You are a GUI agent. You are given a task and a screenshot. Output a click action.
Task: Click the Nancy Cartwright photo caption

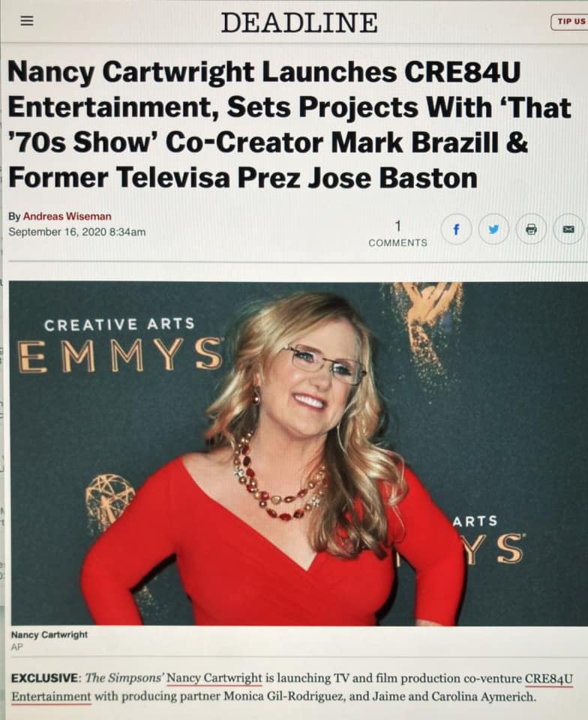[49, 634]
